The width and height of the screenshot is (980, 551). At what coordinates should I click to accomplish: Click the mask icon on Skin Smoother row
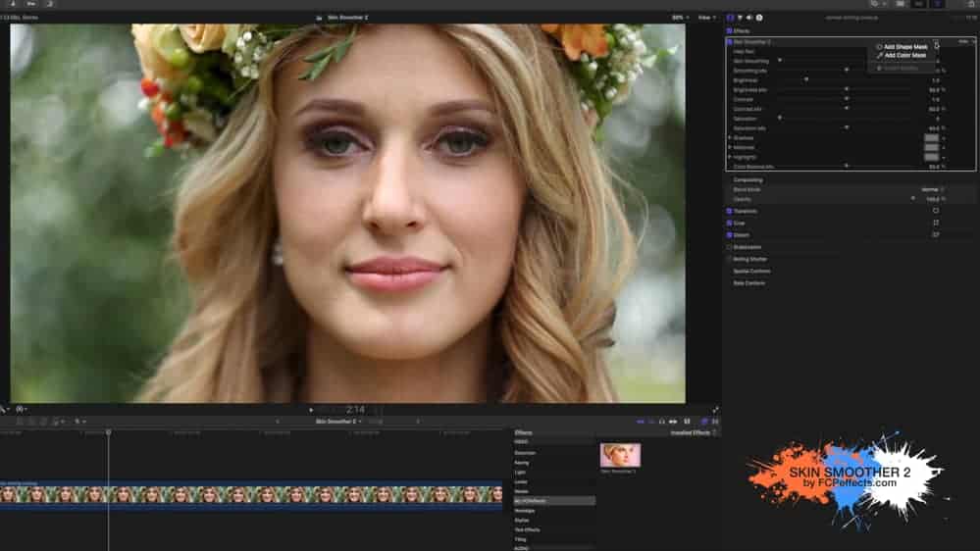coord(936,42)
